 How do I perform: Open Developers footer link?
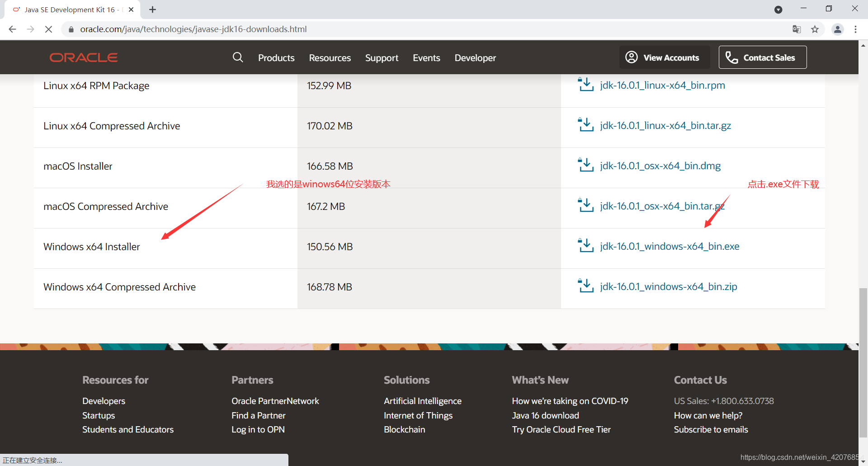pos(104,401)
